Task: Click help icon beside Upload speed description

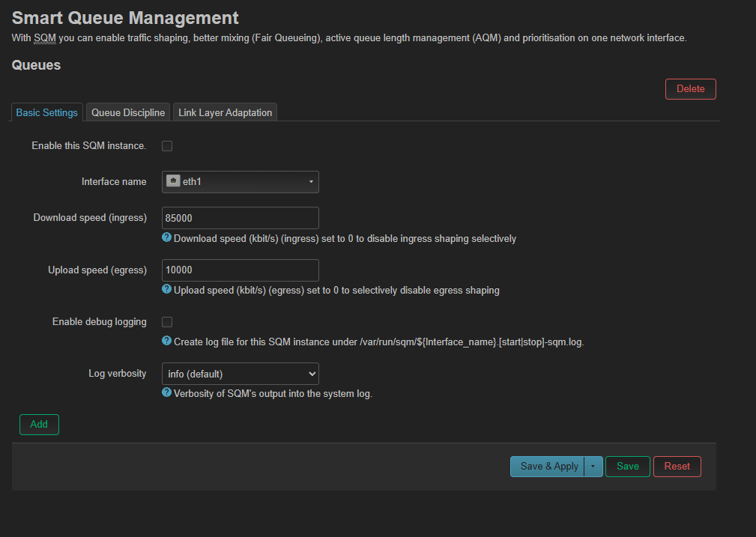Action: [x=167, y=288]
